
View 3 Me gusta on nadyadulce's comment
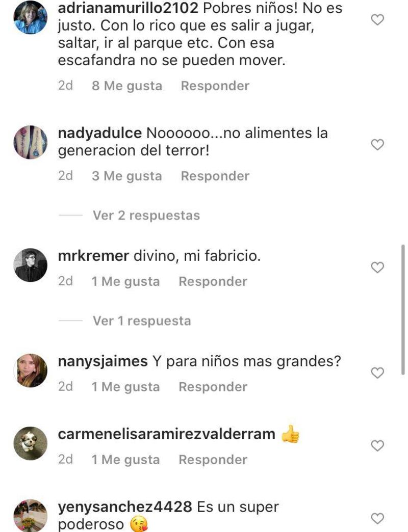tap(126, 176)
